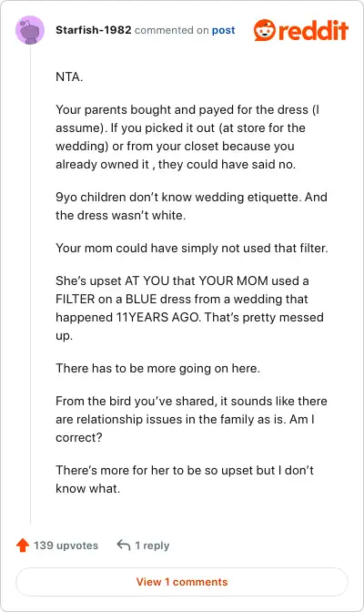364x612 pixels.
Task: Click the 'View 1 comments' button
Action: 182,582
